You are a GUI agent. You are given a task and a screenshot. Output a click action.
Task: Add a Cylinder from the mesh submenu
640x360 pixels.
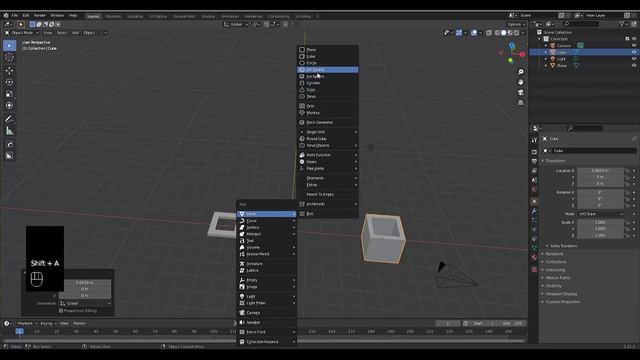tap(328, 83)
